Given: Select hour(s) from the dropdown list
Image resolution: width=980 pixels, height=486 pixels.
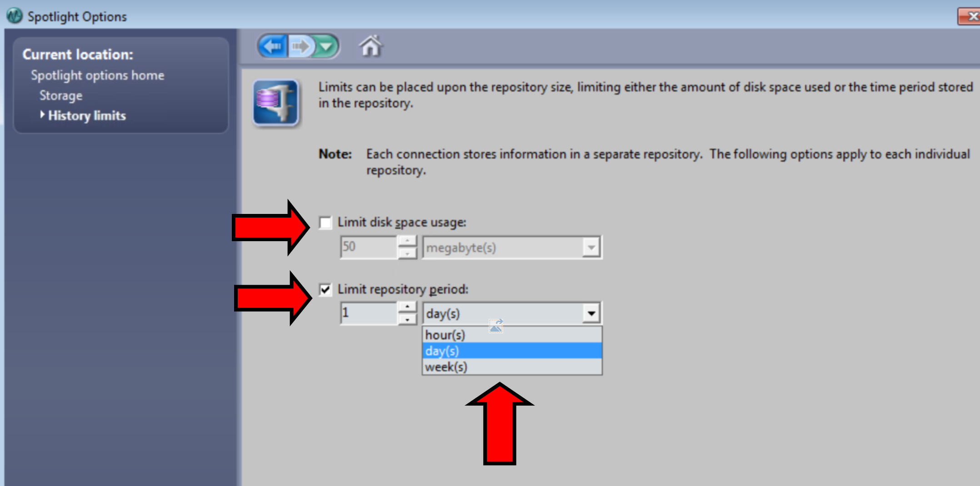Looking at the screenshot, I should pos(512,335).
